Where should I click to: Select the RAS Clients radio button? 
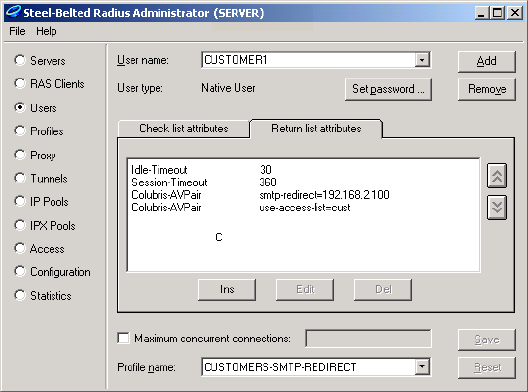tap(20, 84)
